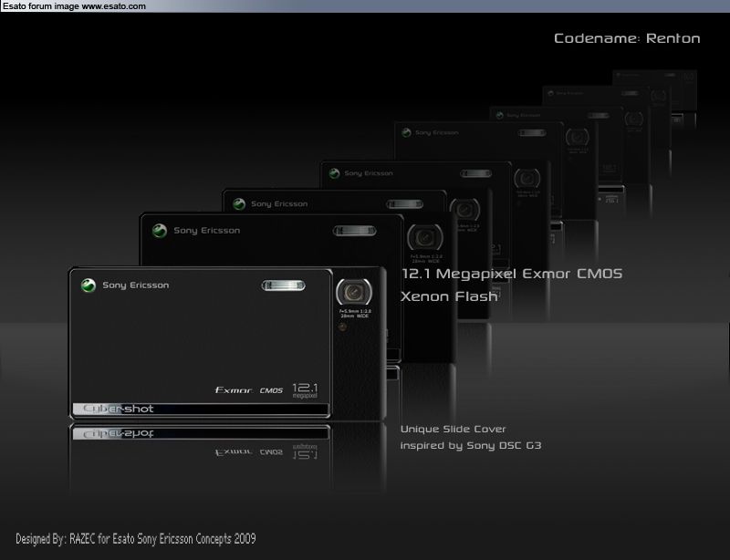Click the green Sony Ericsson logo on the front phone
Screen dimensions: 730x560
point(89,285)
